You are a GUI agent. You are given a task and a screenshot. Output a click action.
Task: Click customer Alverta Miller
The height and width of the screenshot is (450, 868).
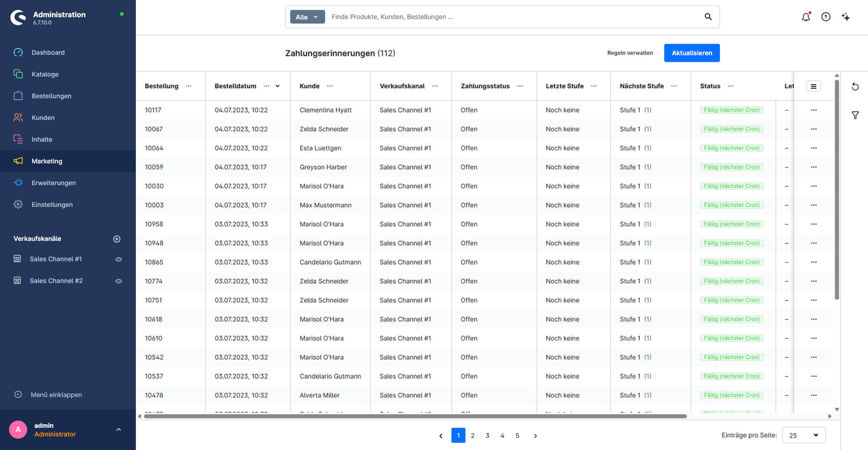[x=319, y=395]
